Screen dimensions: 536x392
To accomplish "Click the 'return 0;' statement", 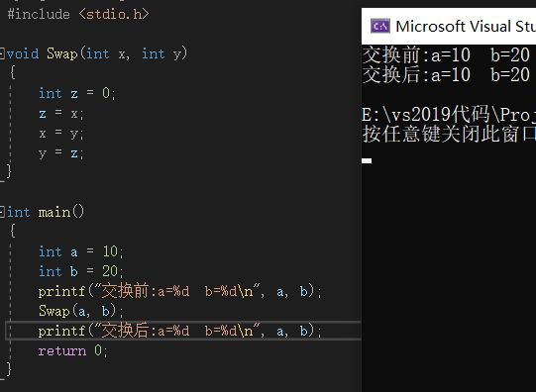I will click(x=73, y=350).
